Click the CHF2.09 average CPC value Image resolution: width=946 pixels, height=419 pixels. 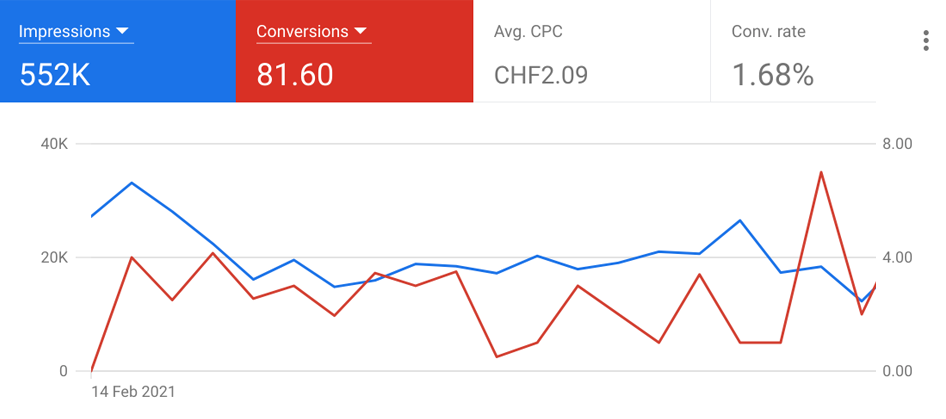[541, 75]
